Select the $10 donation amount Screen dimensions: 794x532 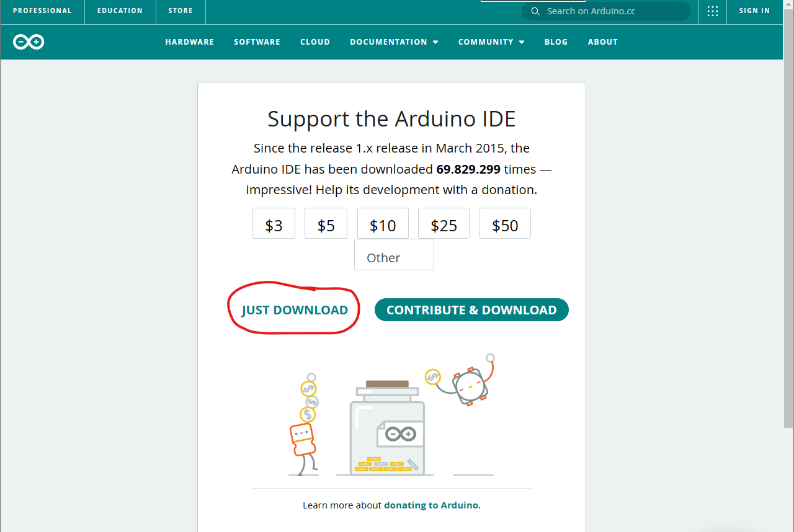(383, 224)
